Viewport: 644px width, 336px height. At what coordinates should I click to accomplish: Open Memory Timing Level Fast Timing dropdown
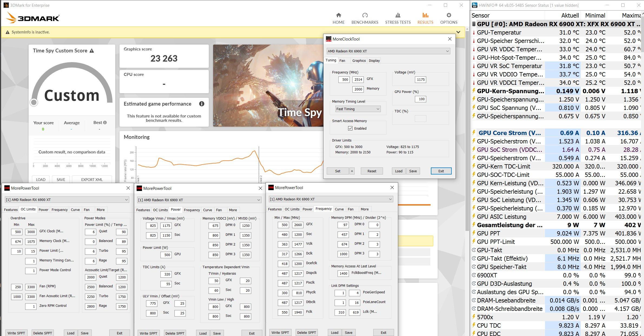coord(358,109)
